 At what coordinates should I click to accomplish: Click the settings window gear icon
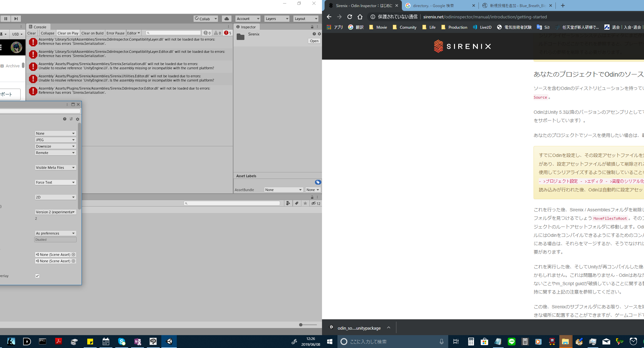point(78,119)
